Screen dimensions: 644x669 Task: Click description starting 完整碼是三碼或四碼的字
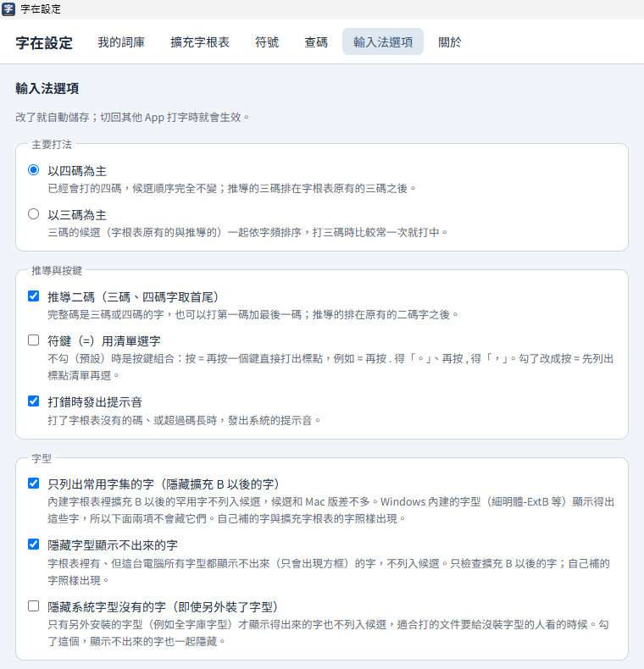pyautogui.click(x=253, y=314)
